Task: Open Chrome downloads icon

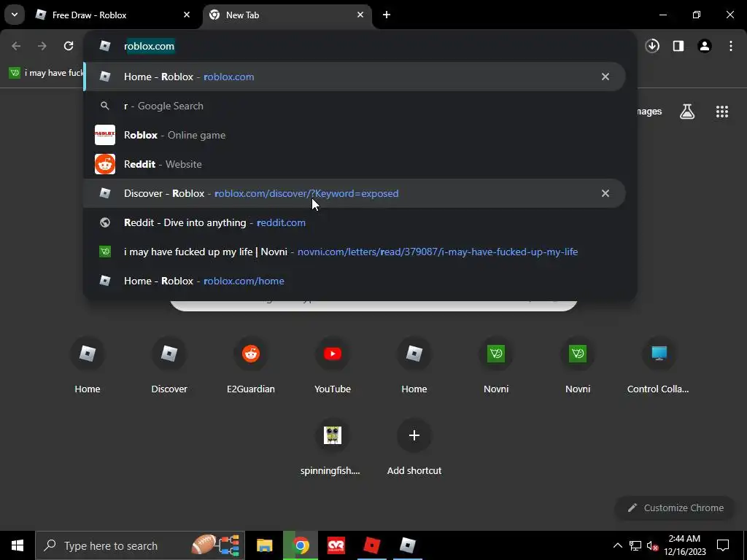Action: (652, 46)
